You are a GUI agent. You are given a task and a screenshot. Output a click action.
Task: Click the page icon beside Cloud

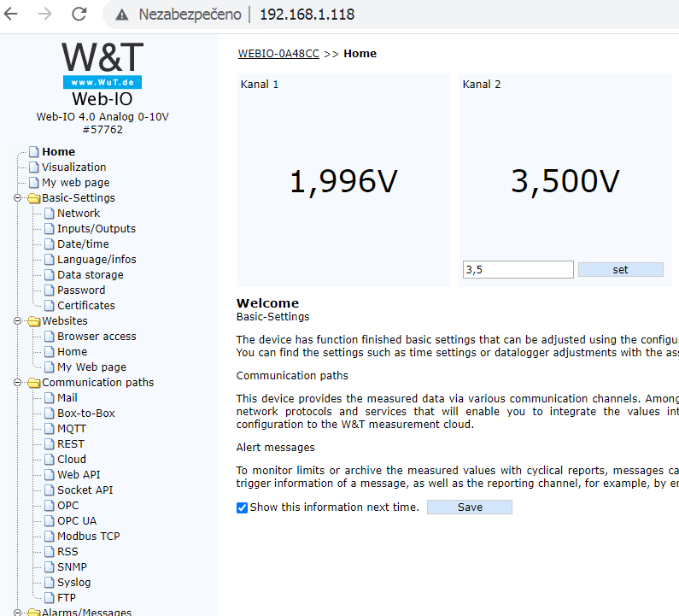50,459
